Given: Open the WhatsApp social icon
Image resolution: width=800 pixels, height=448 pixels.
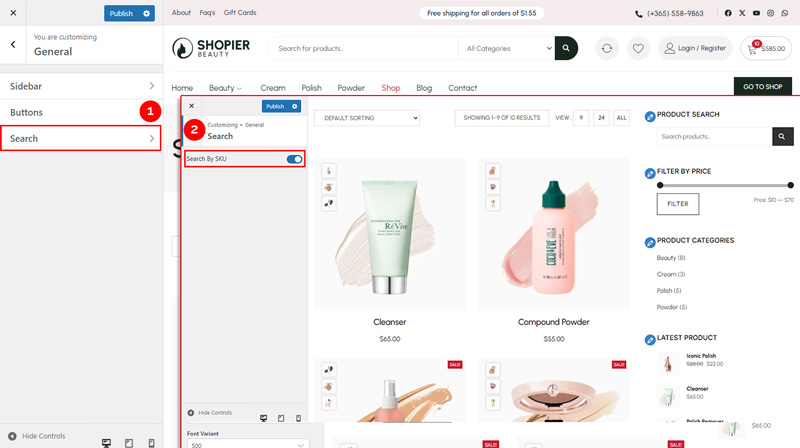Looking at the screenshot, I should click(x=785, y=13).
